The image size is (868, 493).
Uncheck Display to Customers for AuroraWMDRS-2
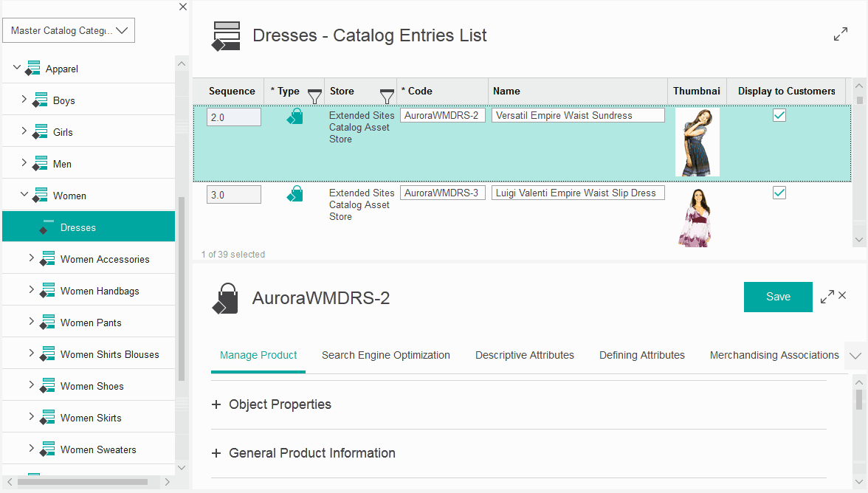(779, 115)
